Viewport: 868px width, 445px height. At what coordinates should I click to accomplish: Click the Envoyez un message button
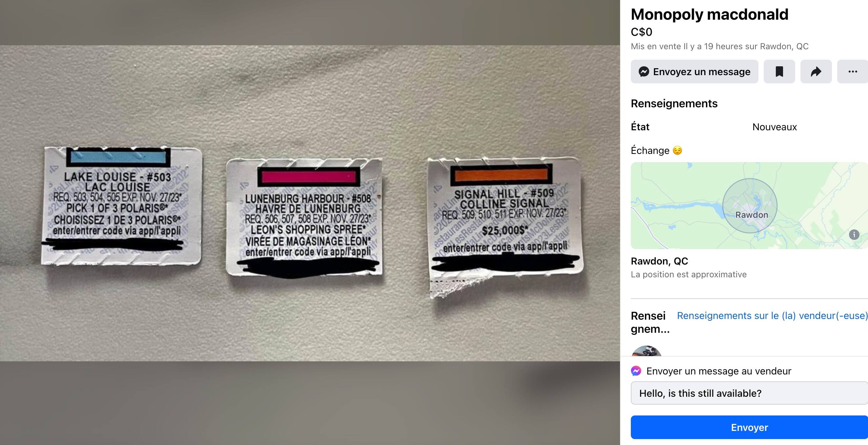pos(694,72)
